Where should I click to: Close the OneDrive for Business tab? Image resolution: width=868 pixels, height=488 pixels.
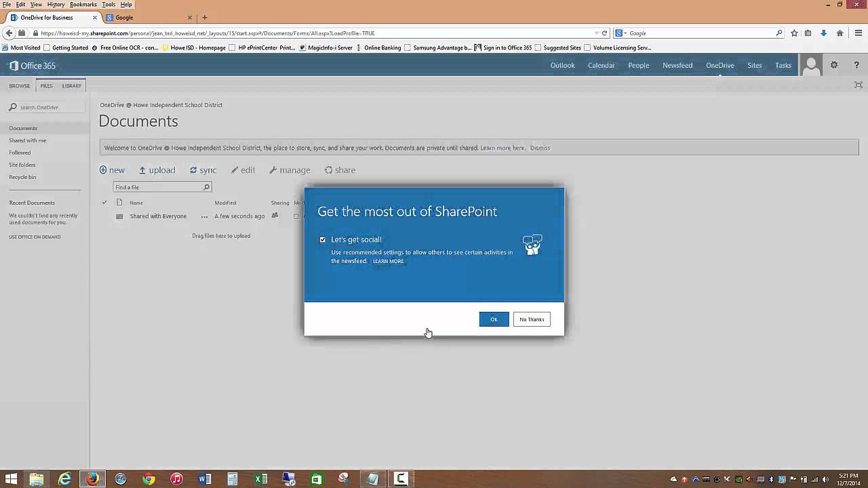click(95, 18)
